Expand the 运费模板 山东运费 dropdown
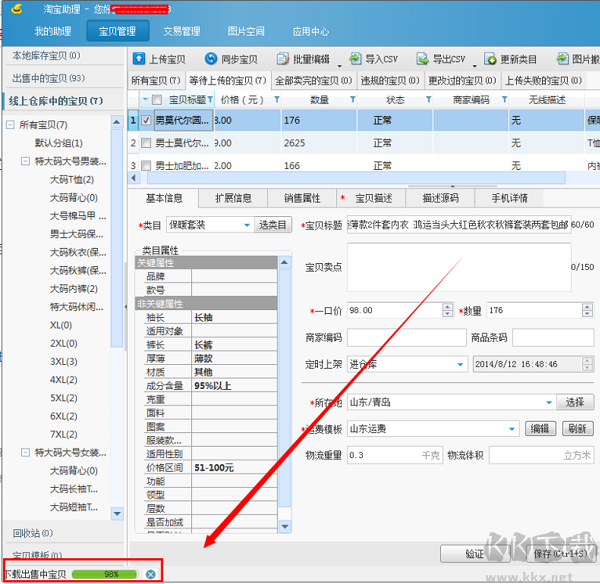 pos(514,428)
